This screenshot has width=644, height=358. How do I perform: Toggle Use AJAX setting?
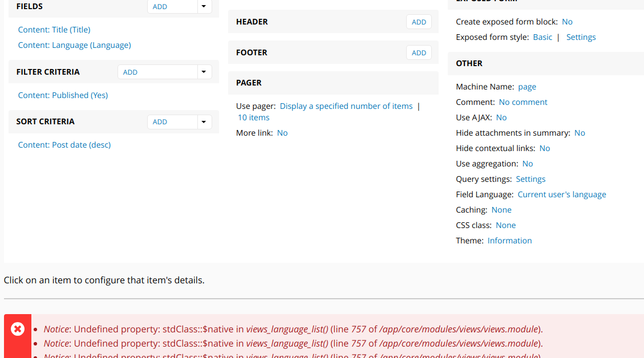501,117
